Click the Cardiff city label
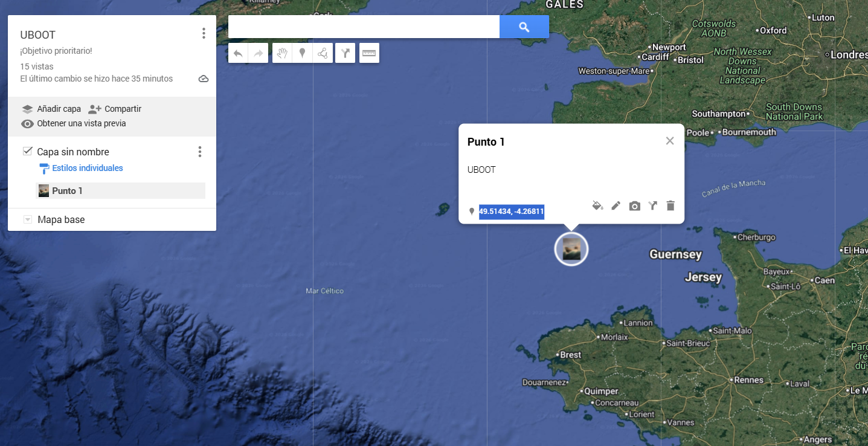 click(655, 57)
